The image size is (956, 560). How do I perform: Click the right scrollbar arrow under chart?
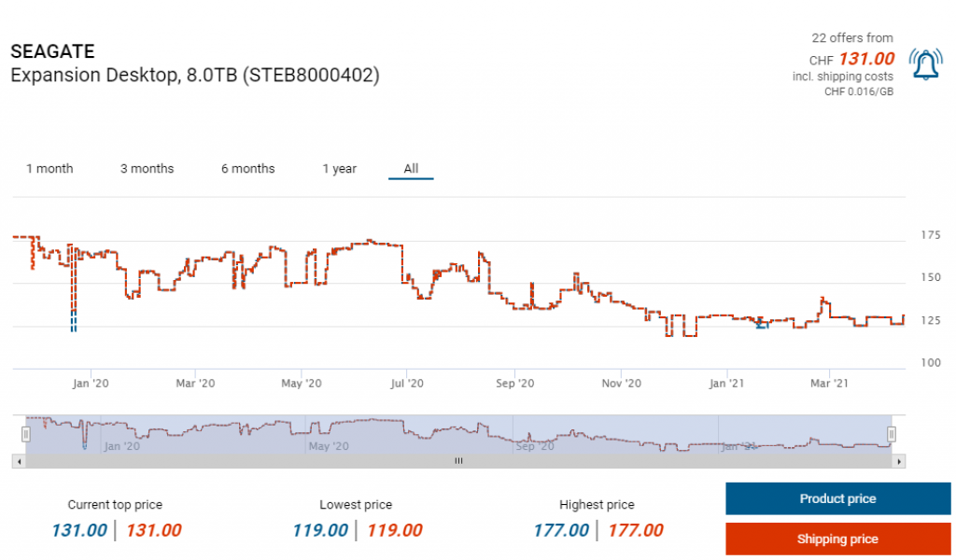point(899,461)
